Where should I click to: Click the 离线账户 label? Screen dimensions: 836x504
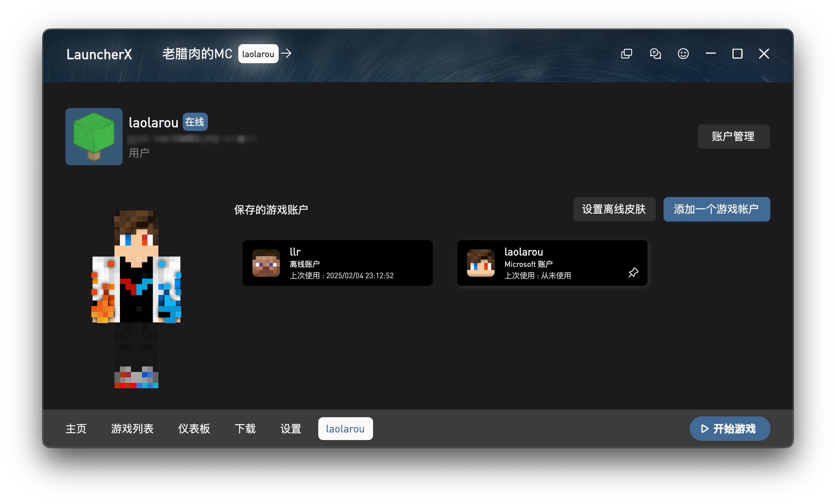pos(305,264)
